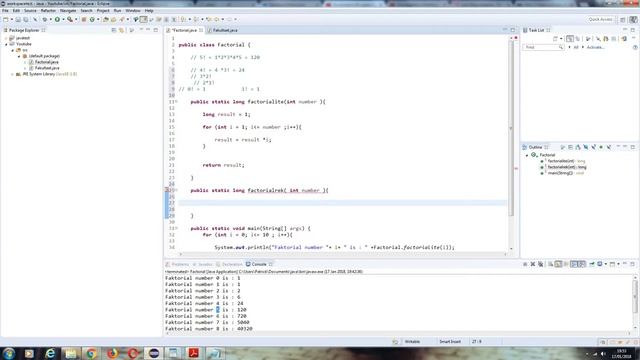Click the green Run button in toolbar
Viewport: 640px width, 360px height.
pos(57,19)
